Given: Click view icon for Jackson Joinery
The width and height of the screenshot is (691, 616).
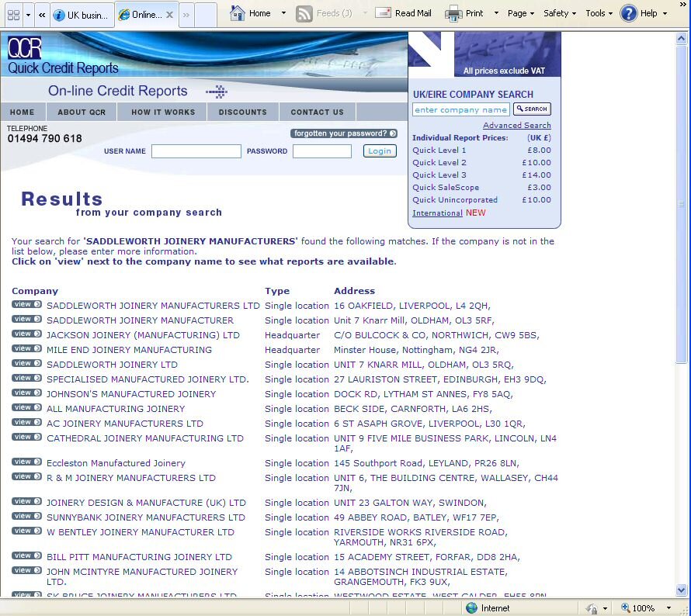Looking at the screenshot, I should coord(26,334).
